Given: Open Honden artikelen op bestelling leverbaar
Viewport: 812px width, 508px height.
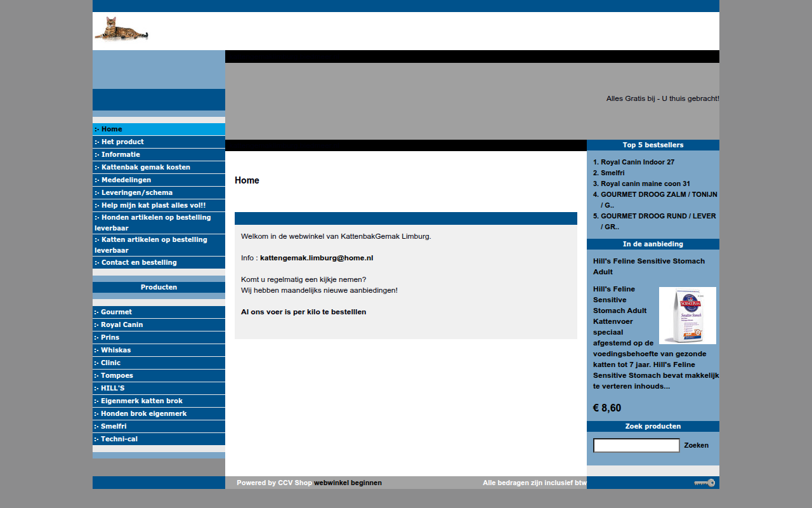Looking at the screenshot, I should 159,223.
